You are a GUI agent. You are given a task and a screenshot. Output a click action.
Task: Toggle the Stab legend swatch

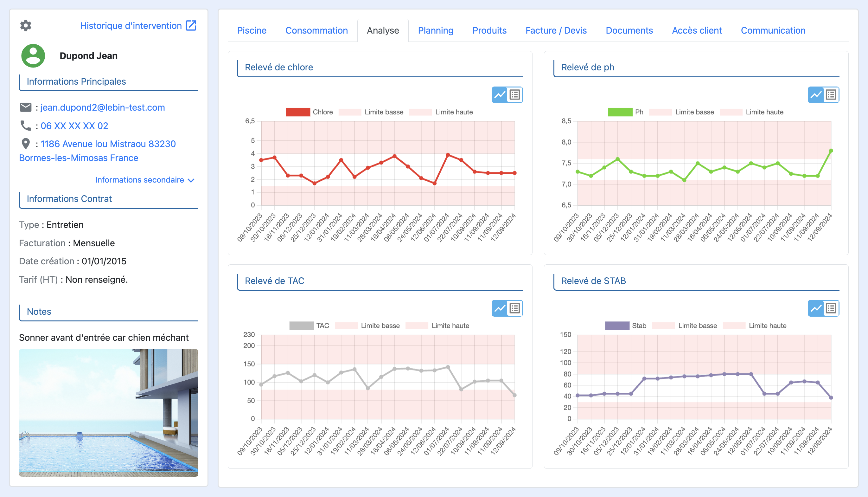(x=617, y=326)
